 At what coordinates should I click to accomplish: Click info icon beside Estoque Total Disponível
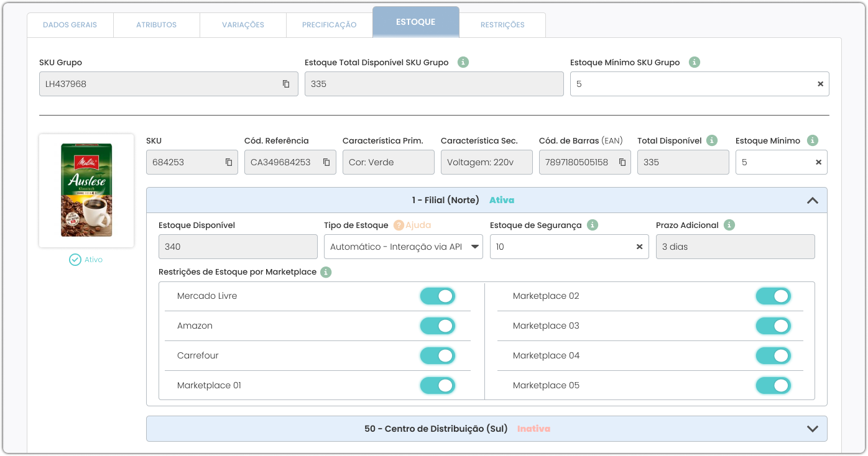click(x=463, y=62)
